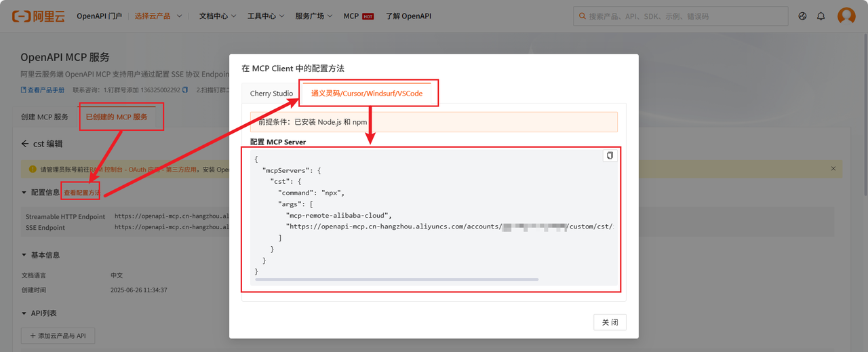Click the Streamable HTTP Endpoint label
The height and width of the screenshot is (352, 868).
65,216
